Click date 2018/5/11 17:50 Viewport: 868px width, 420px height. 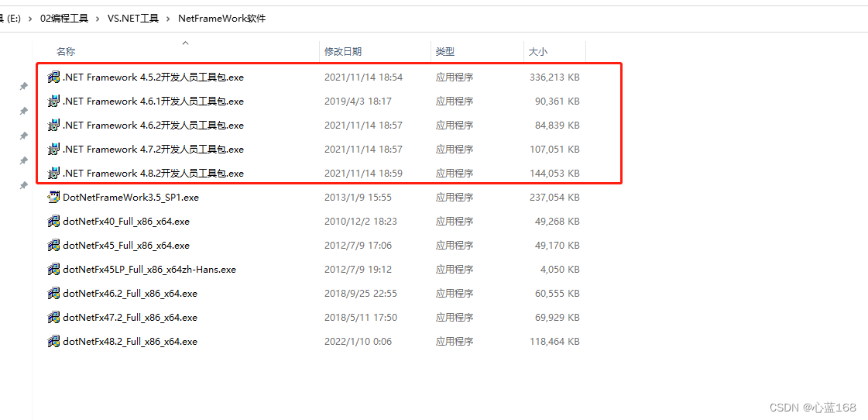click(x=360, y=318)
